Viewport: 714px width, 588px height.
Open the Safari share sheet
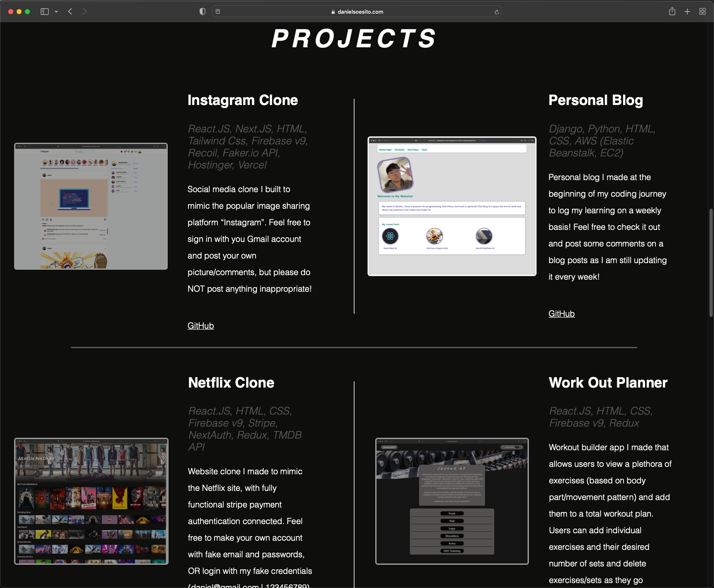672,11
